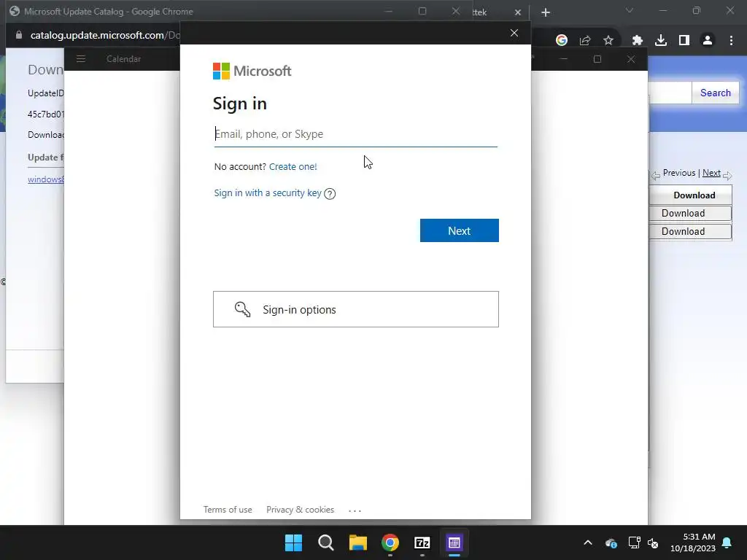Switch to Google Chrome in taskbar

click(390, 542)
